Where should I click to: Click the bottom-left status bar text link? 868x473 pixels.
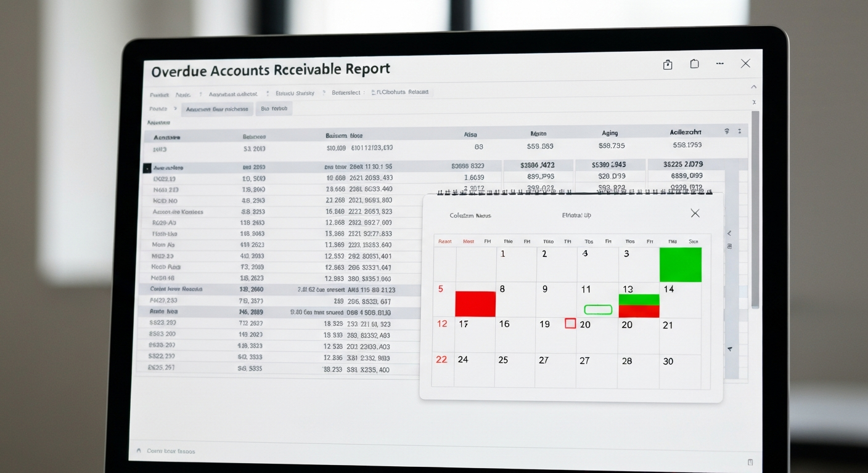171,451
